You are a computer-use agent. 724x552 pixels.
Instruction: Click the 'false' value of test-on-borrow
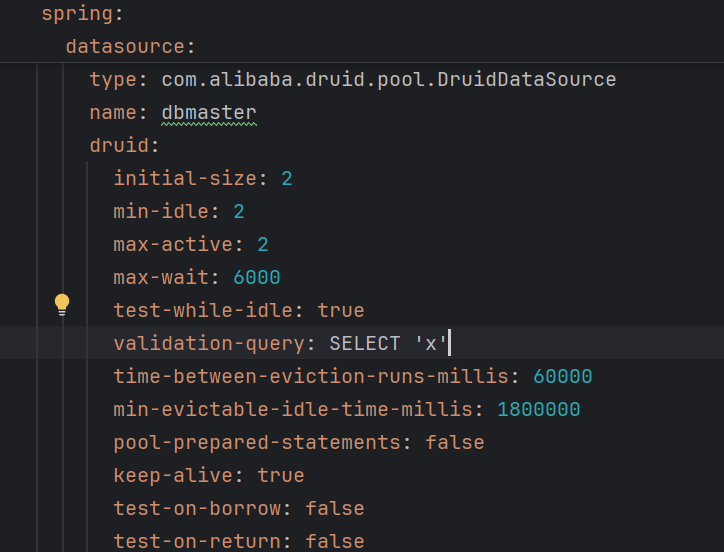tap(335, 509)
